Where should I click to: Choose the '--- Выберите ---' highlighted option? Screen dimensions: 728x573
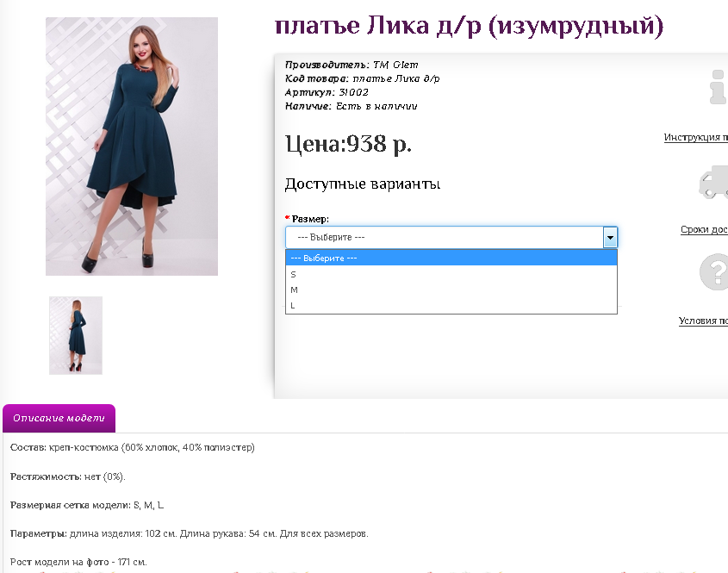pos(451,258)
